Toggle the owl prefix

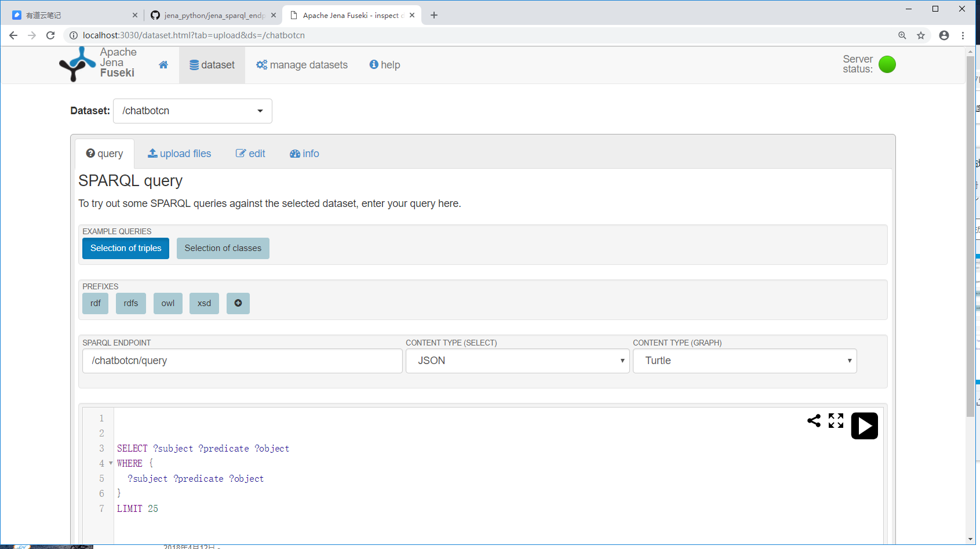coord(168,303)
